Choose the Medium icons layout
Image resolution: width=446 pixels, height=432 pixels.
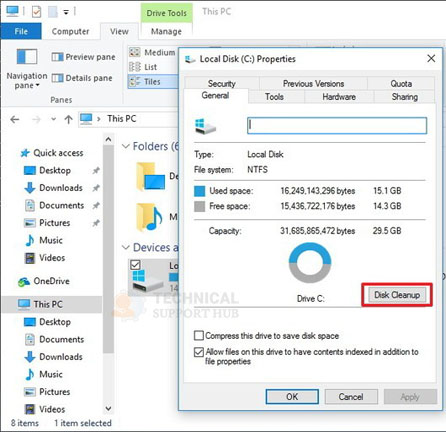click(152, 52)
